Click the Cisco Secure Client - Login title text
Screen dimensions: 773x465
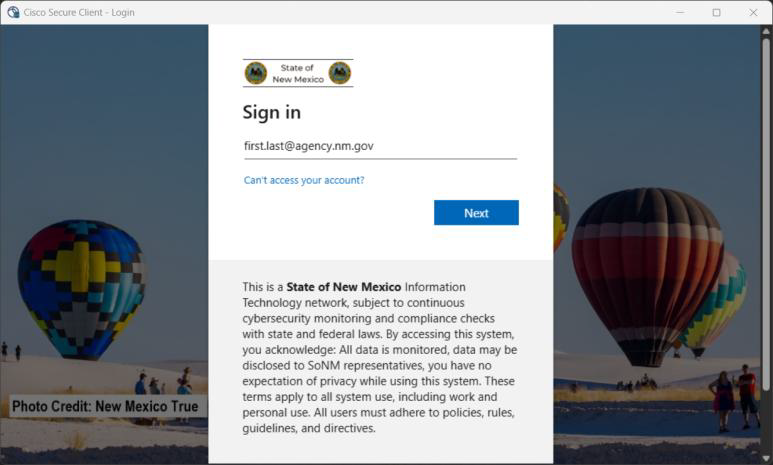point(79,12)
